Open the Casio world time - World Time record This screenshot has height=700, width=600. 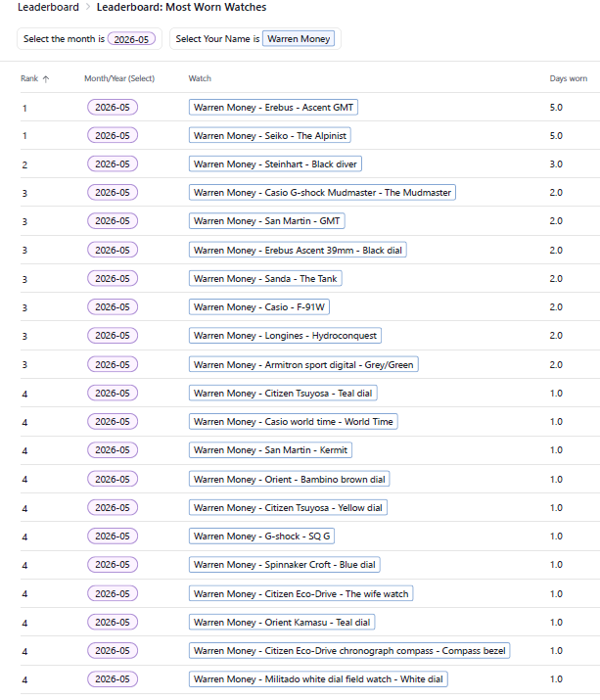(293, 421)
